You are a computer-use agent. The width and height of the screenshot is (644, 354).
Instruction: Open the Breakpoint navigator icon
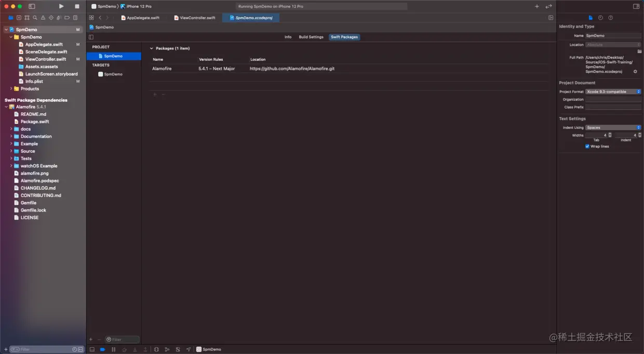pyautogui.click(x=67, y=18)
